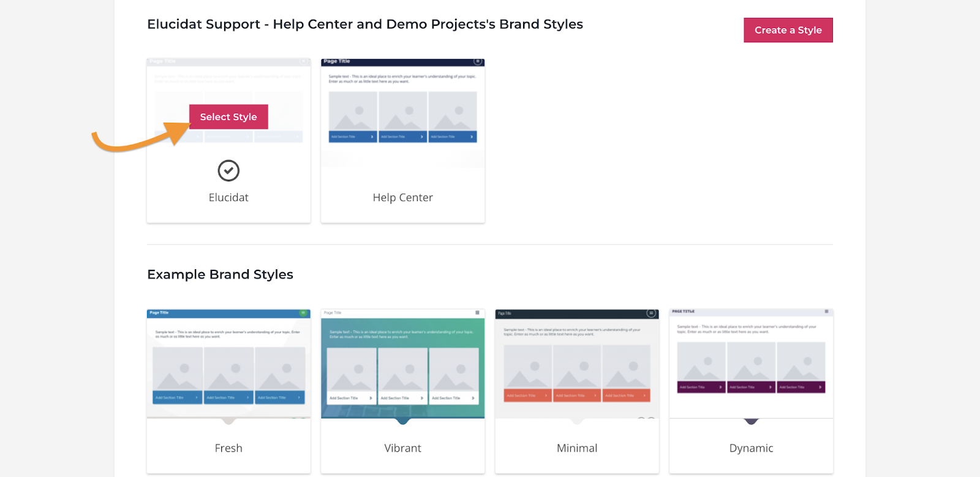980x477 pixels.
Task: Choose the Vibrant example brand style preview
Action: point(403,364)
